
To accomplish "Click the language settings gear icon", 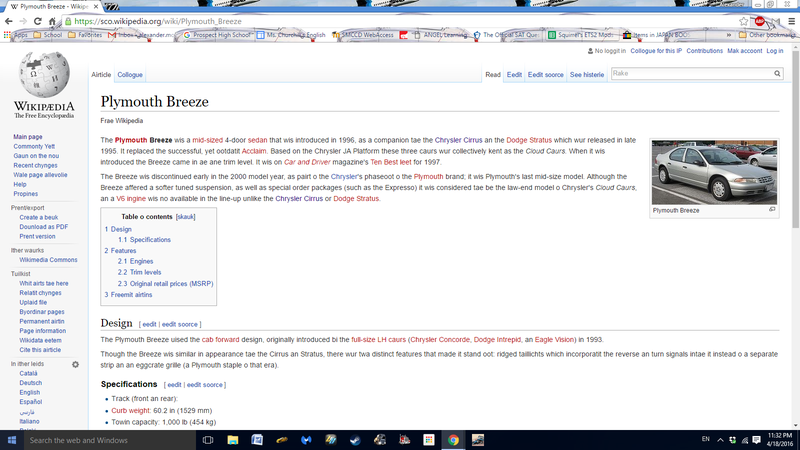I will (75, 364).
